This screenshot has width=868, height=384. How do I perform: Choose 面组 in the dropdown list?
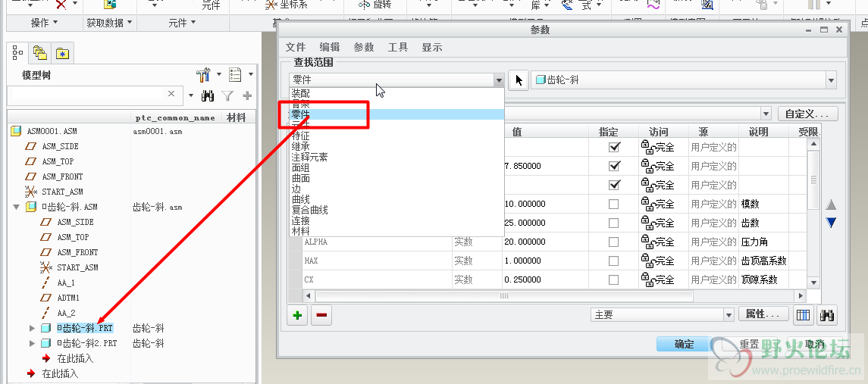tap(396, 167)
